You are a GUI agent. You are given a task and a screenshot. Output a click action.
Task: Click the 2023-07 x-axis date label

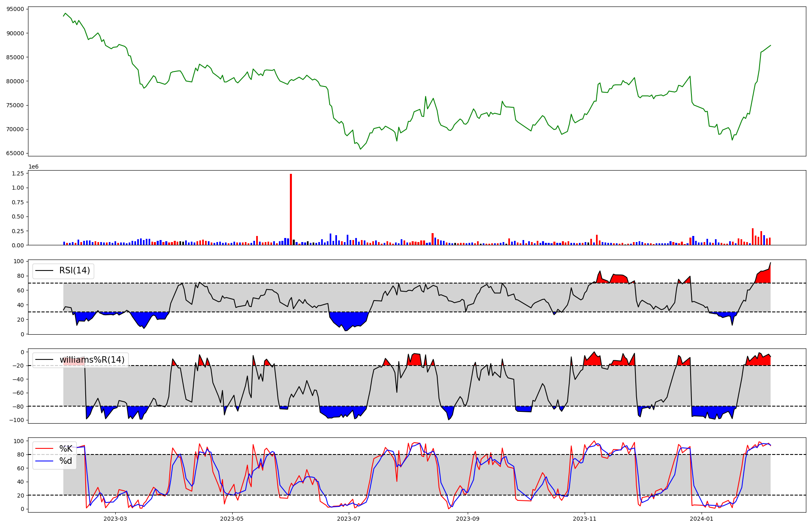[x=348, y=519]
